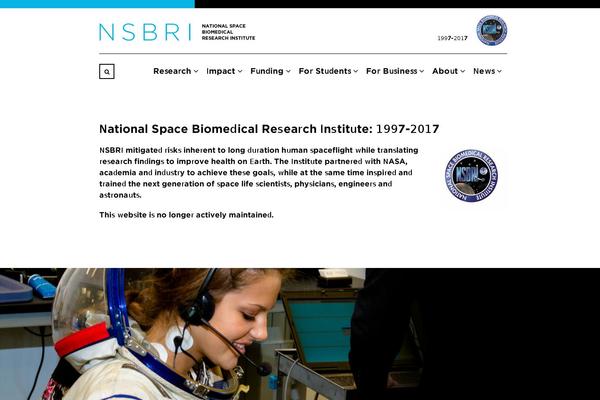Image resolution: width=600 pixels, height=400 pixels.
Task: Click the National Space Biomedical Research Institute tagline
Action: 228,32
